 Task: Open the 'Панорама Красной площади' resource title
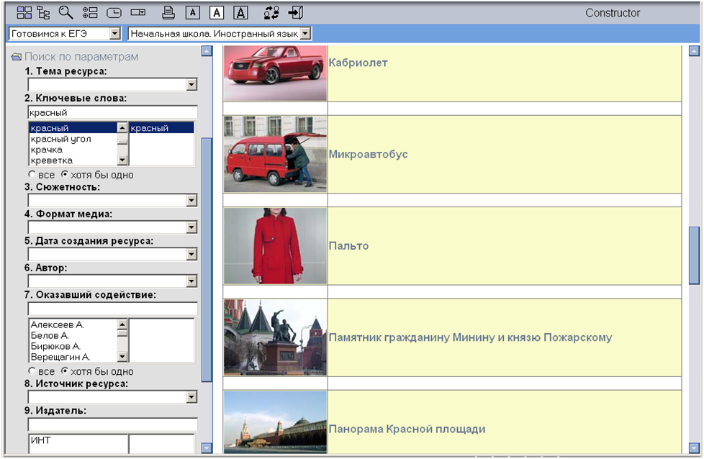coord(407,429)
